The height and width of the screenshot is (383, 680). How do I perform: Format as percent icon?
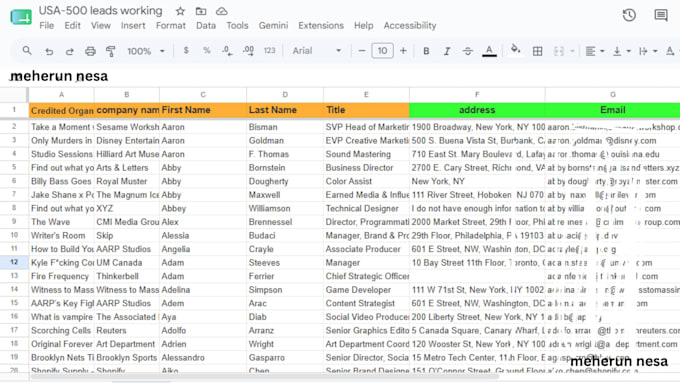point(207,51)
